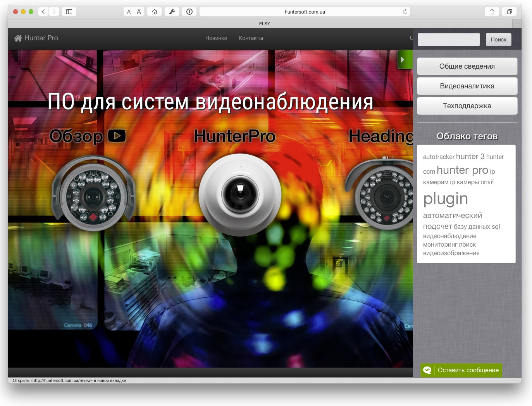Click the home page toolbar icon
Image resolution: width=532 pixels, height=406 pixels.
[155, 12]
